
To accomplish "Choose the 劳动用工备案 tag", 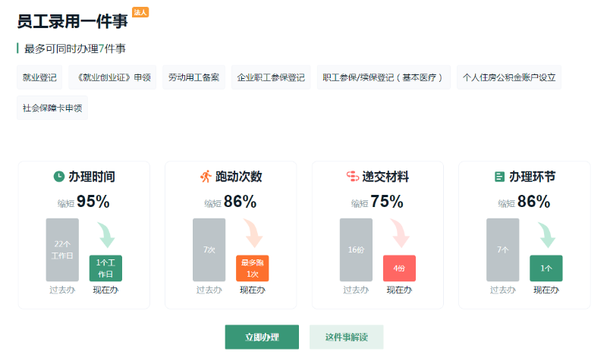I will [193, 77].
